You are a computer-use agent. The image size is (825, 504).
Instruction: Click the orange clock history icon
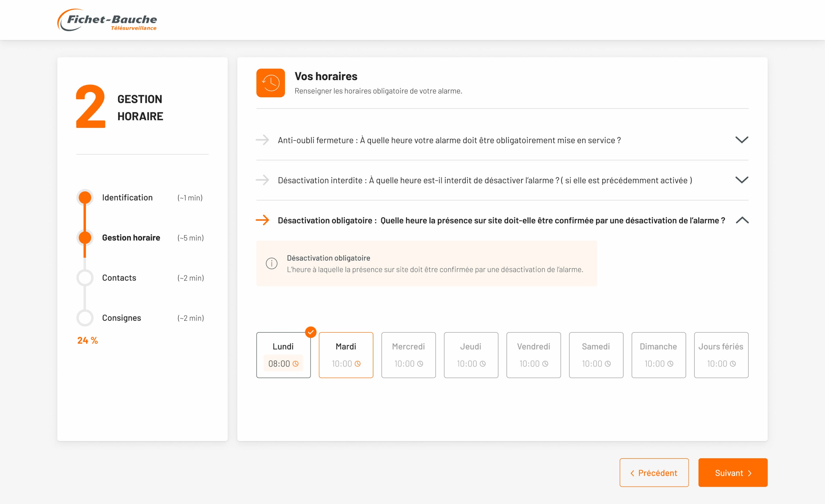[x=271, y=83]
